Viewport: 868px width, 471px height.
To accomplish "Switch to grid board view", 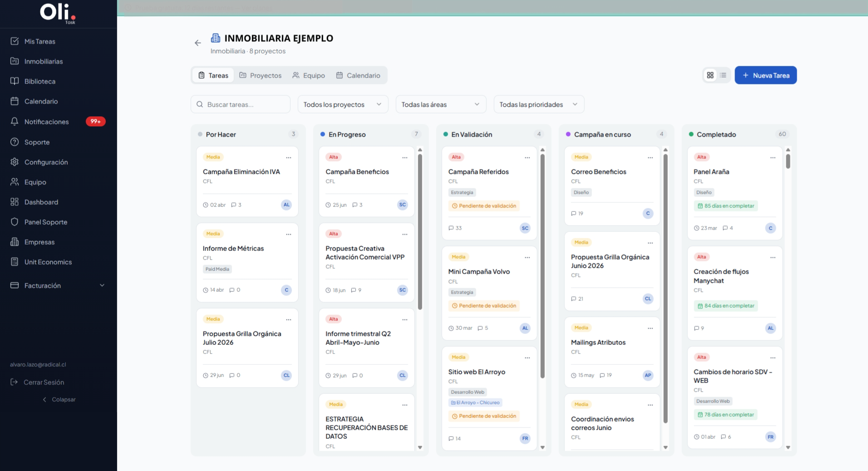I will click(x=710, y=75).
